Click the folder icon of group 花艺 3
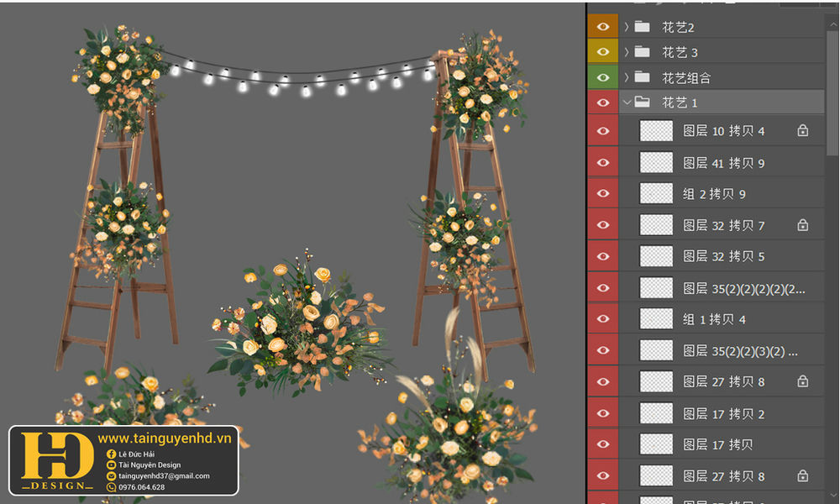 [x=643, y=52]
